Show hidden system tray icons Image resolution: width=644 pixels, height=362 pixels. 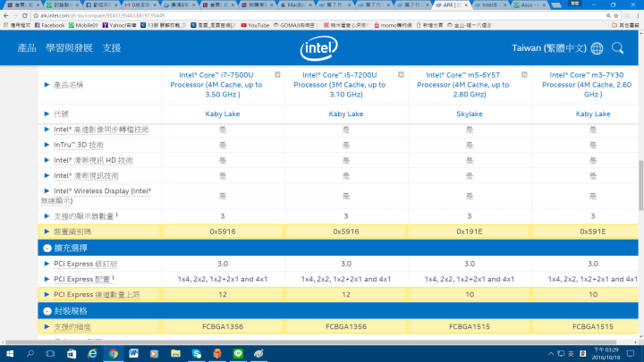(x=551, y=353)
